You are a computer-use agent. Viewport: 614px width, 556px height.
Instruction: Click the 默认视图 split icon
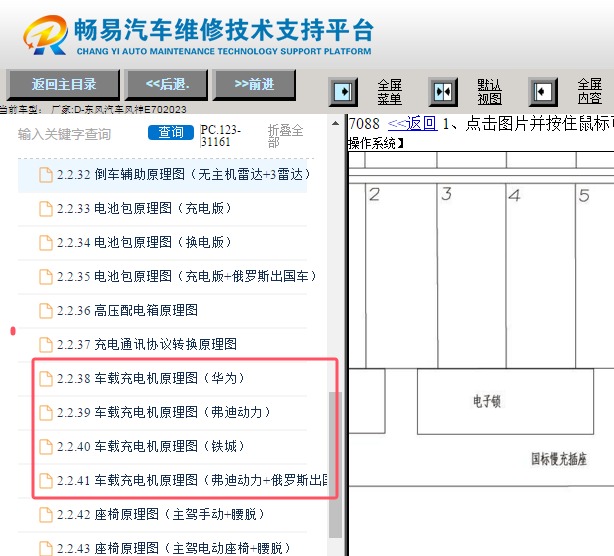443,92
